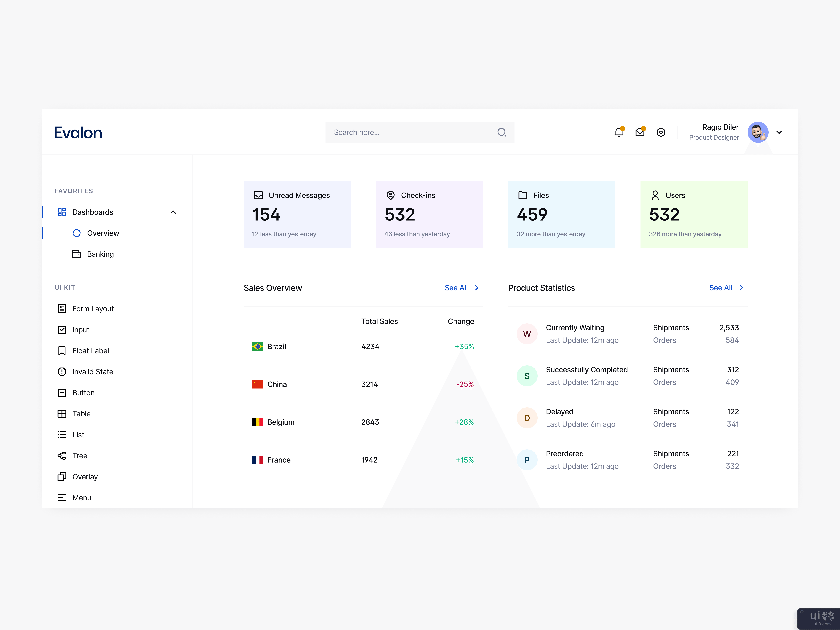Click the Tree sidebar icon

(x=62, y=456)
